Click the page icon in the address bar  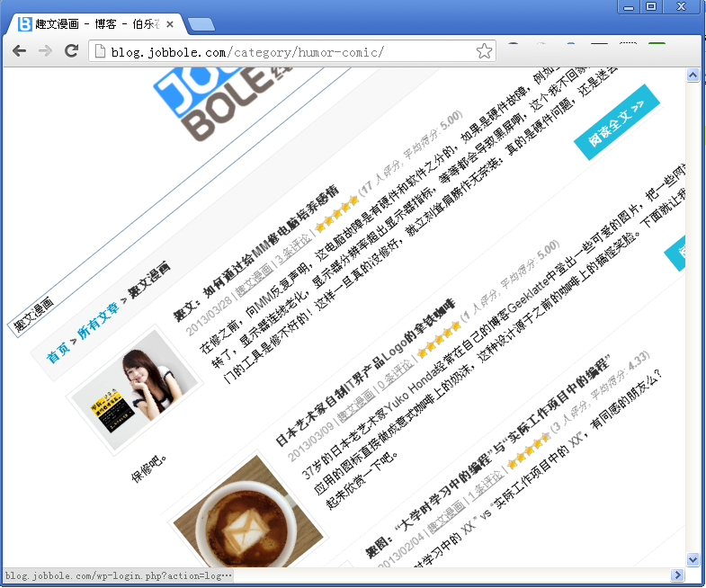pos(100,51)
